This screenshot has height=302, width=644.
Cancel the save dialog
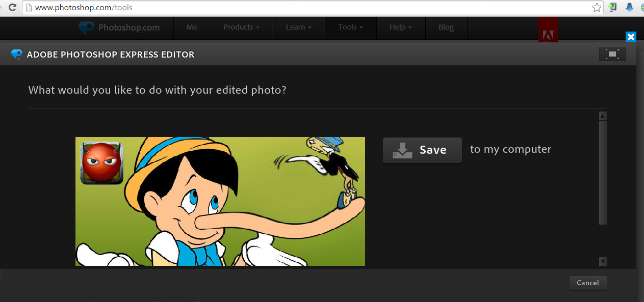click(588, 283)
